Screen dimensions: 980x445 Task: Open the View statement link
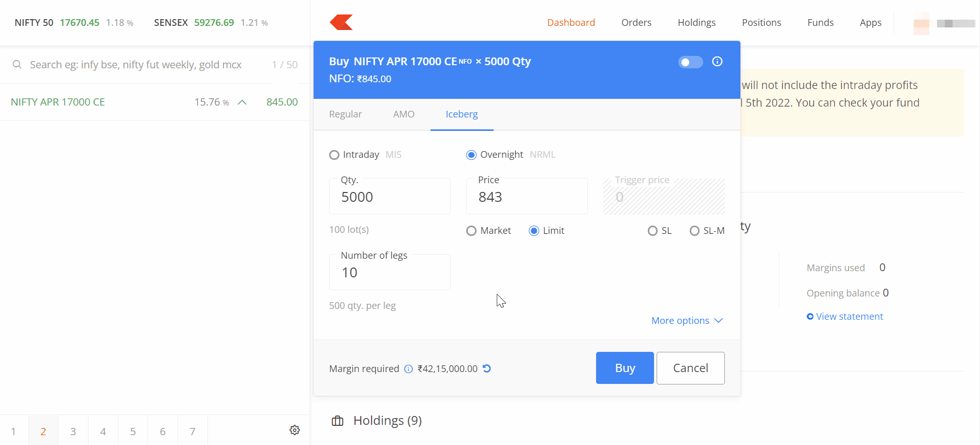(849, 317)
